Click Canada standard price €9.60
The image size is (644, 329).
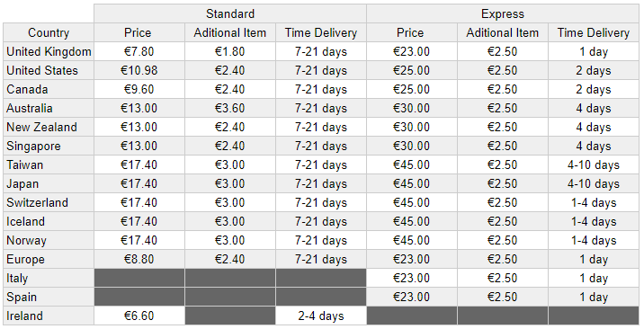(x=139, y=89)
